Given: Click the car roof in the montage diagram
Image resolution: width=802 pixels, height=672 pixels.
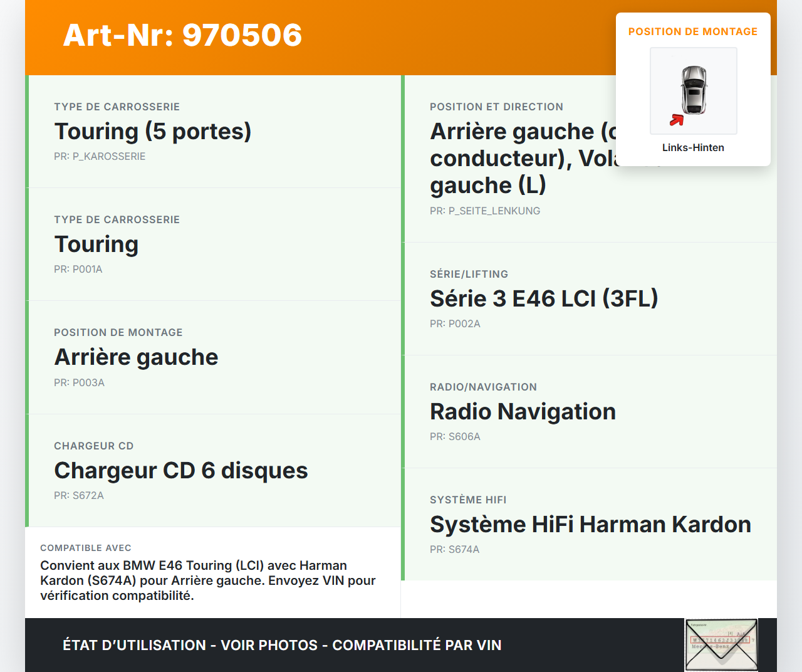Looking at the screenshot, I should click(x=694, y=94).
